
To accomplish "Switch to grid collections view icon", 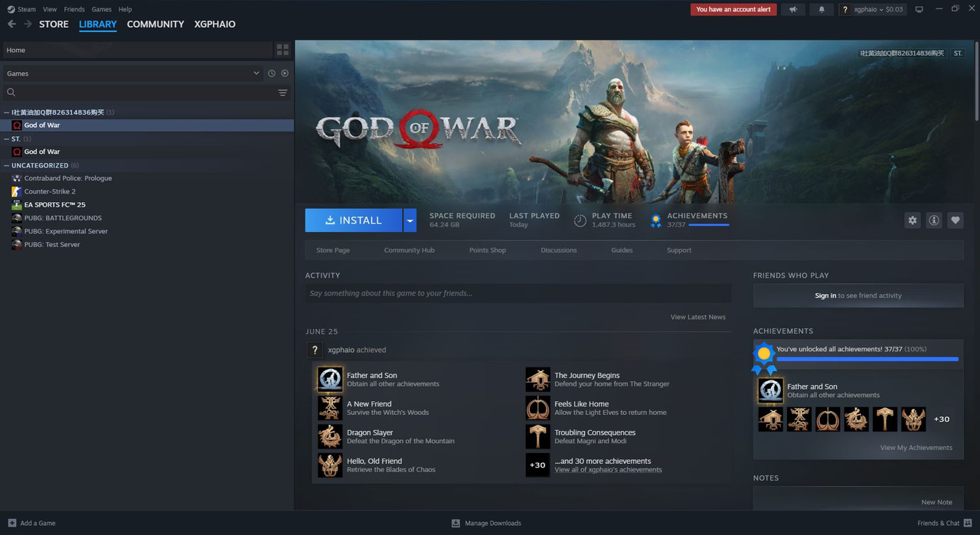I will 283,50.
